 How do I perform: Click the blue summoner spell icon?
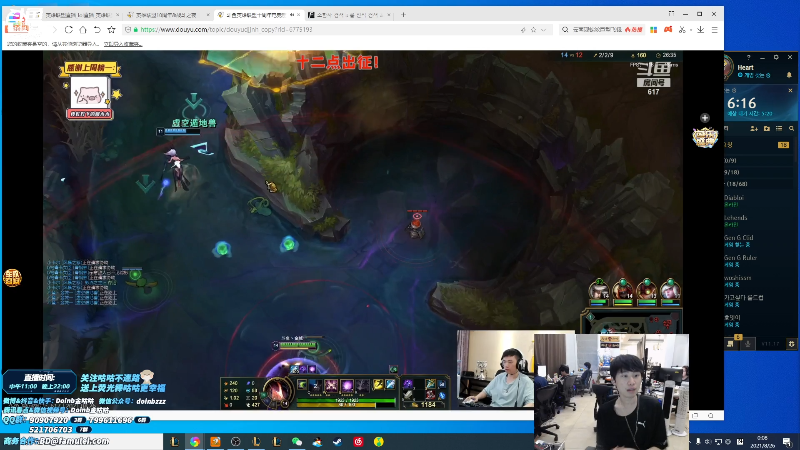coord(390,385)
